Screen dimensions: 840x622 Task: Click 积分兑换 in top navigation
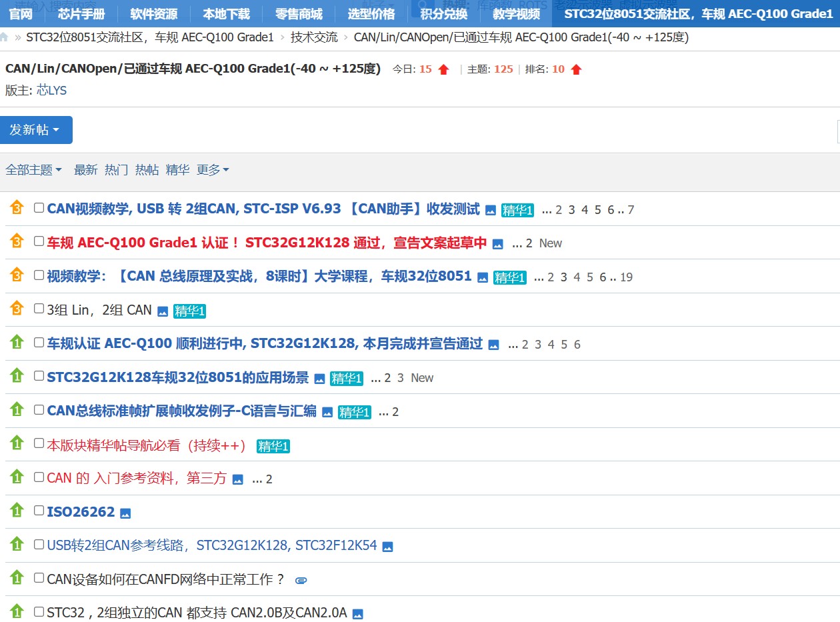444,13
